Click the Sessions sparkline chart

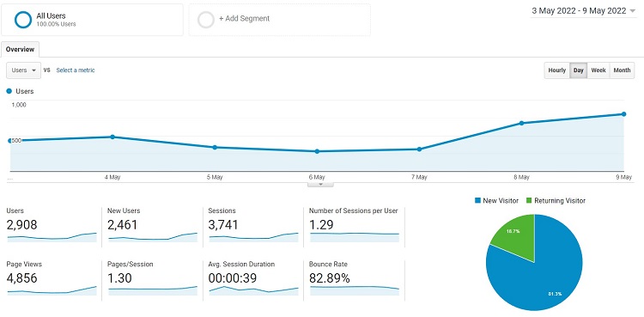tap(254, 238)
